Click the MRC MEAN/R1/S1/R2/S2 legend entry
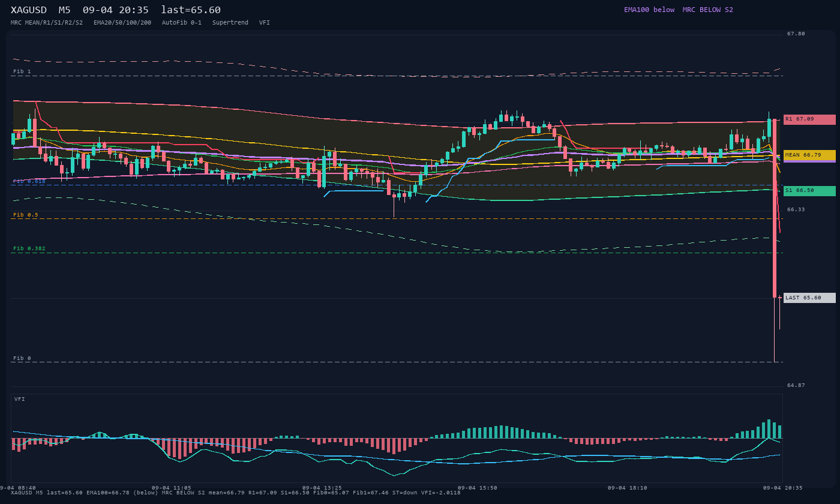840x504 pixels. point(47,23)
